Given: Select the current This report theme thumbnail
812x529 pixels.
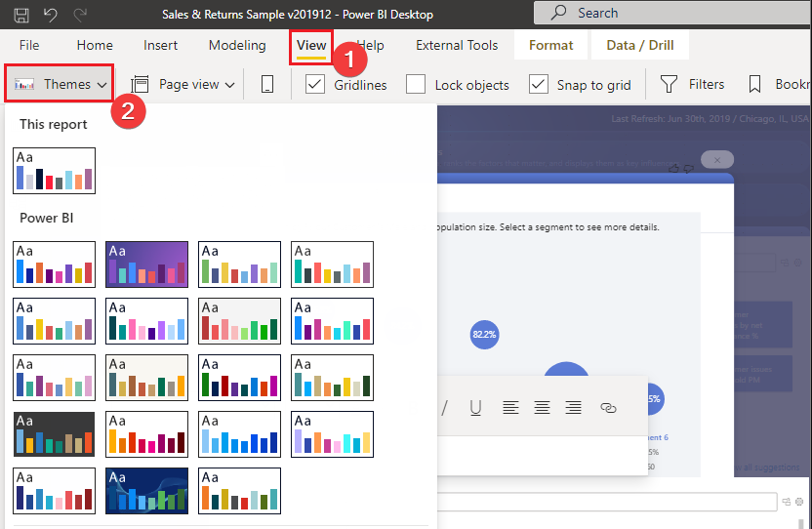Looking at the screenshot, I should 55,171.
